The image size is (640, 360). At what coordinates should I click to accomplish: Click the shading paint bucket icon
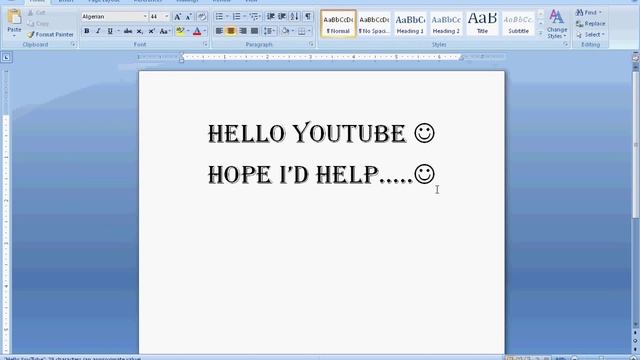coord(285,31)
